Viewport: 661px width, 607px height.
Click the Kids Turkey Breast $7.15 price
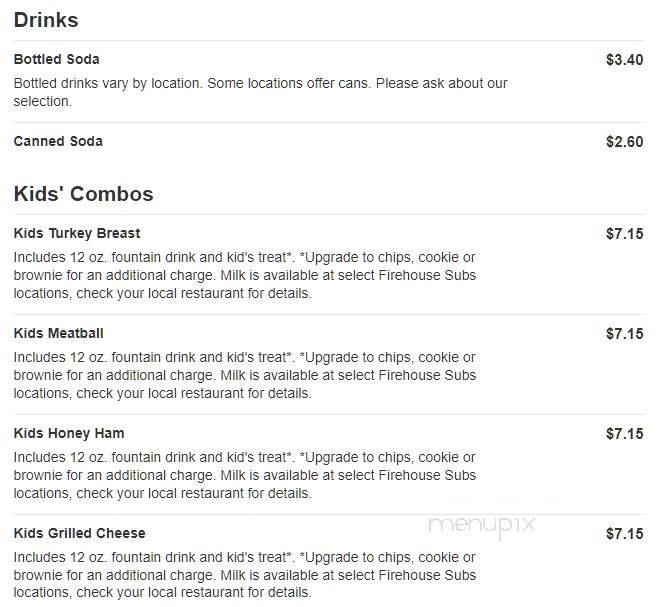(x=624, y=234)
